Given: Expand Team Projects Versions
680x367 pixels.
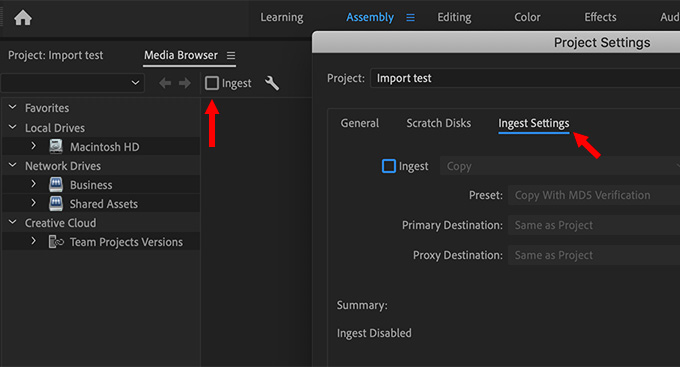Looking at the screenshot, I should [33, 241].
